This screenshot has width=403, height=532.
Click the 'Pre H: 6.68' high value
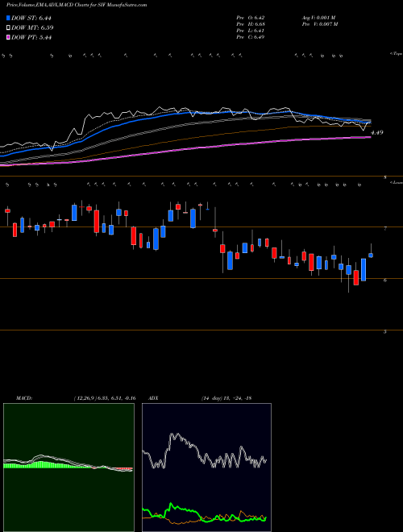click(251, 24)
